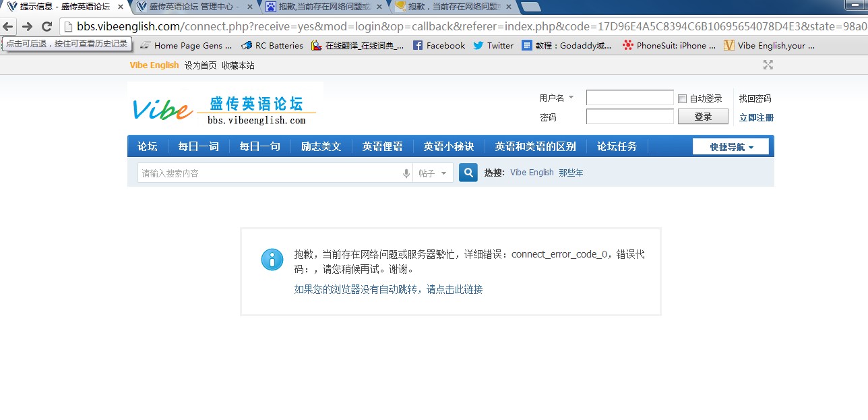Screen dimensions: 868x420
Task: Open the 每日一句 navigation item
Action: [x=259, y=146]
